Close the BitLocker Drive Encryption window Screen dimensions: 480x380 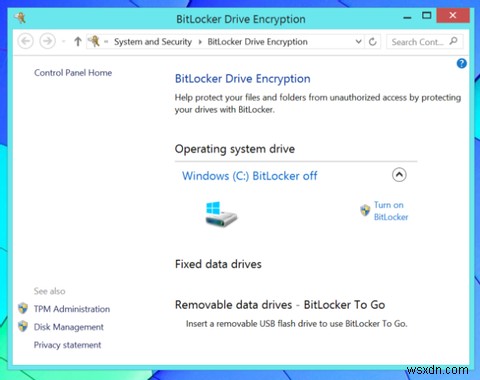[453, 15]
